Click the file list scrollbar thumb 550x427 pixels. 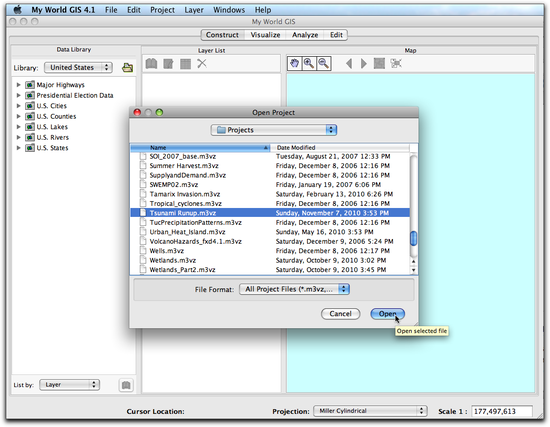pos(414,238)
